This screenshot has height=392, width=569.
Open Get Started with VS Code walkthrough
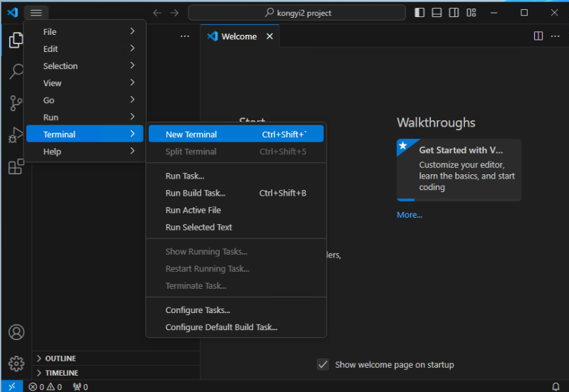tap(459, 170)
